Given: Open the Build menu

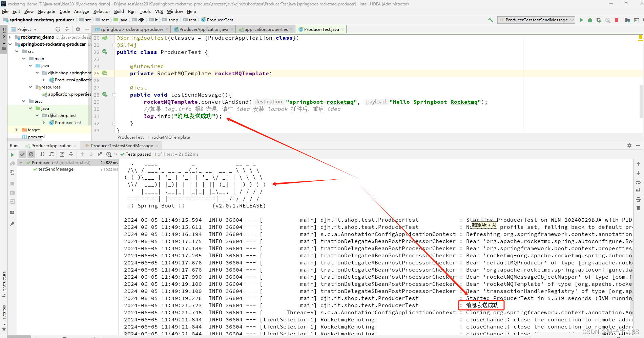Looking at the screenshot, I should [119, 11].
